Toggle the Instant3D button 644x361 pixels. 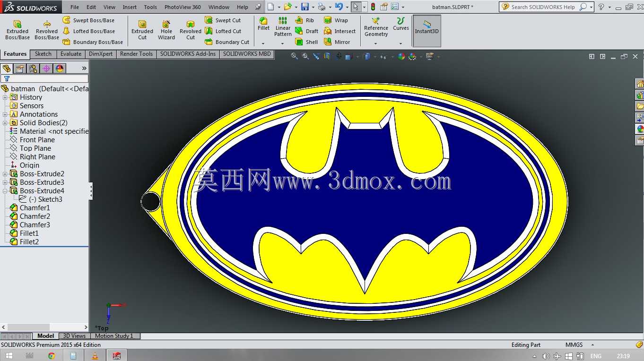427,31
